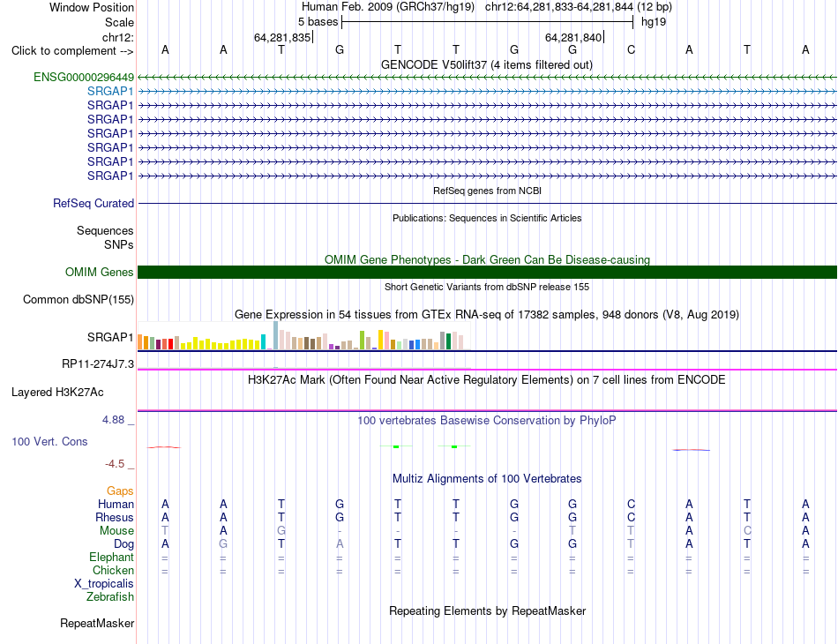Image resolution: width=838 pixels, height=644 pixels.
Task: Click the light blue SRGAP1 arrowed transcript line
Action: point(487,92)
